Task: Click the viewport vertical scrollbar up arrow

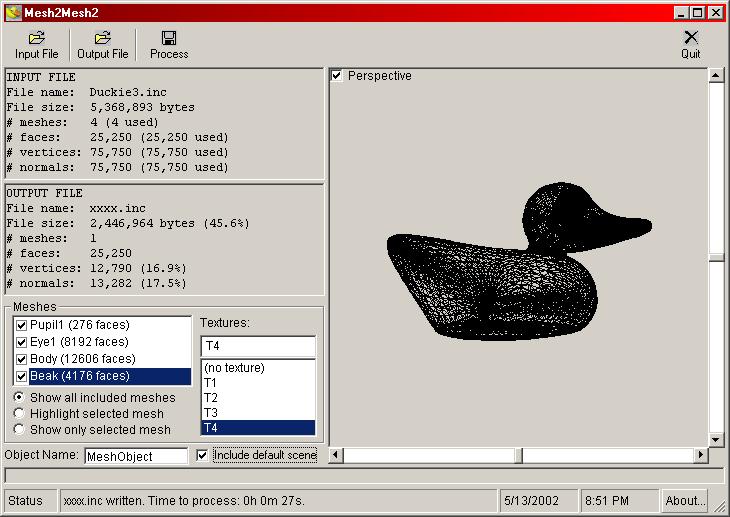Action: tap(715, 75)
